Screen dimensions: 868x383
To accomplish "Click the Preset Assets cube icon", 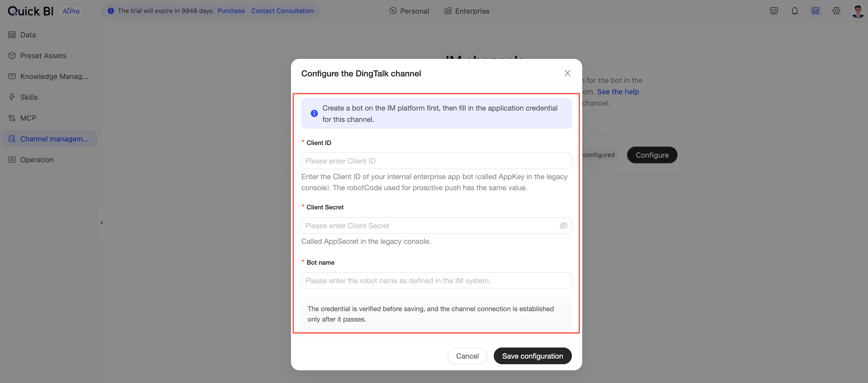I will (x=12, y=56).
